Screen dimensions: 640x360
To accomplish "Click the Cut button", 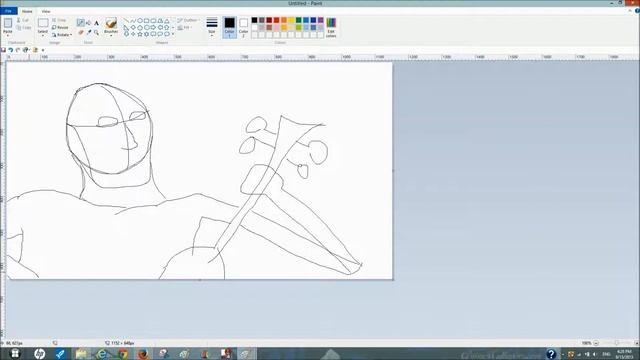I will pos(23,20).
